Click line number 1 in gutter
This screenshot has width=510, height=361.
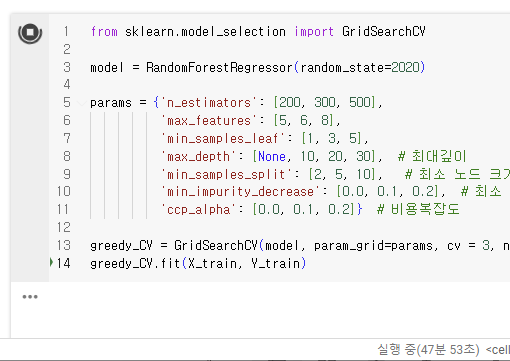pos(66,32)
